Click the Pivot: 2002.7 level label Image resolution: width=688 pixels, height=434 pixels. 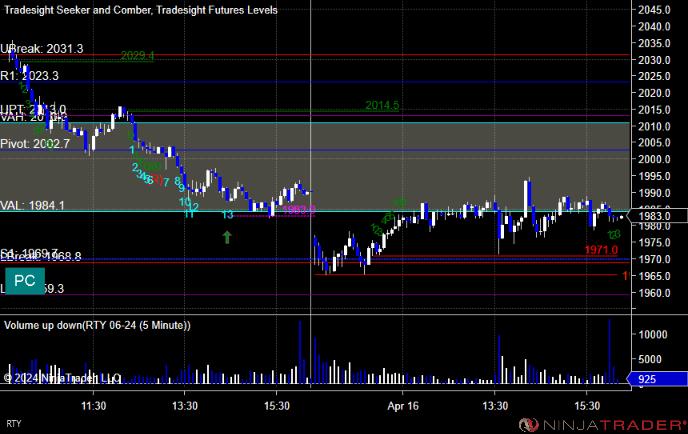click(35, 144)
